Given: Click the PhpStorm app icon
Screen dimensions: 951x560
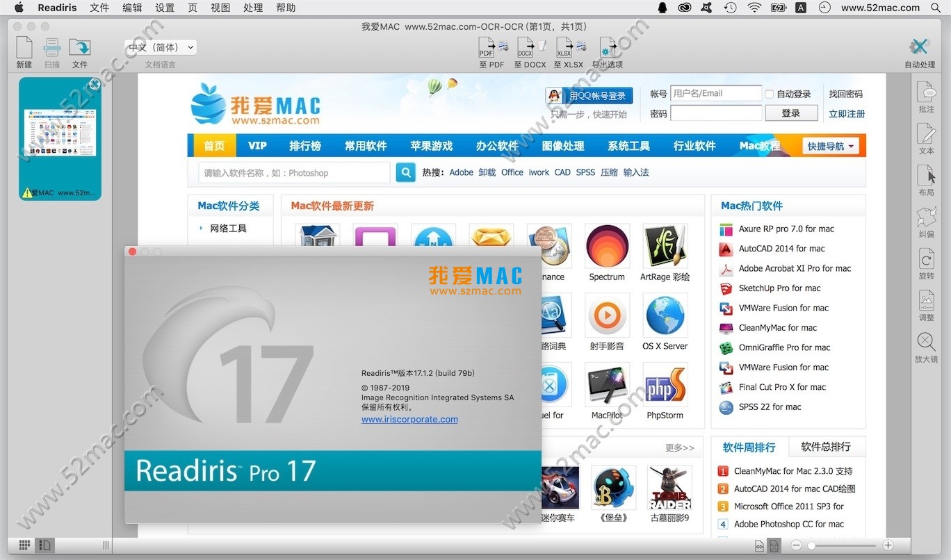Looking at the screenshot, I should click(665, 385).
